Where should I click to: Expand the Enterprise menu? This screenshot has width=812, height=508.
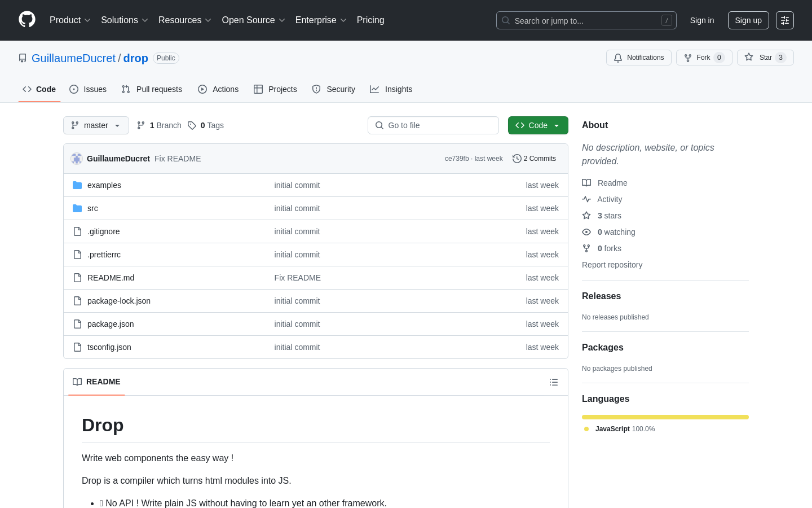click(x=321, y=20)
